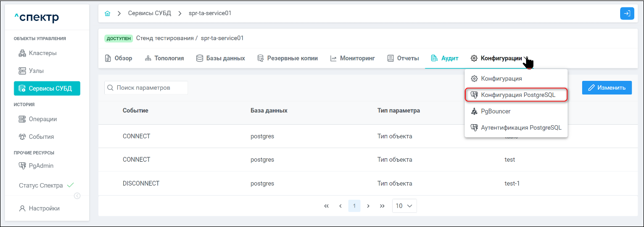This screenshot has width=644, height=227.
Task: Select Аутентификация PostgreSQL menu entry
Action: (x=521, y=128)
